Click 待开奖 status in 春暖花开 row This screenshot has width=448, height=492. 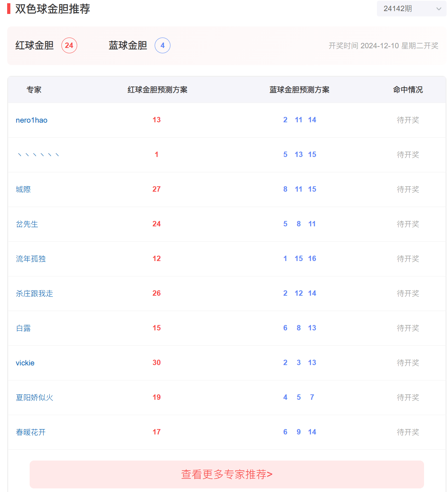pyautogui.click(x=408, y=432)
